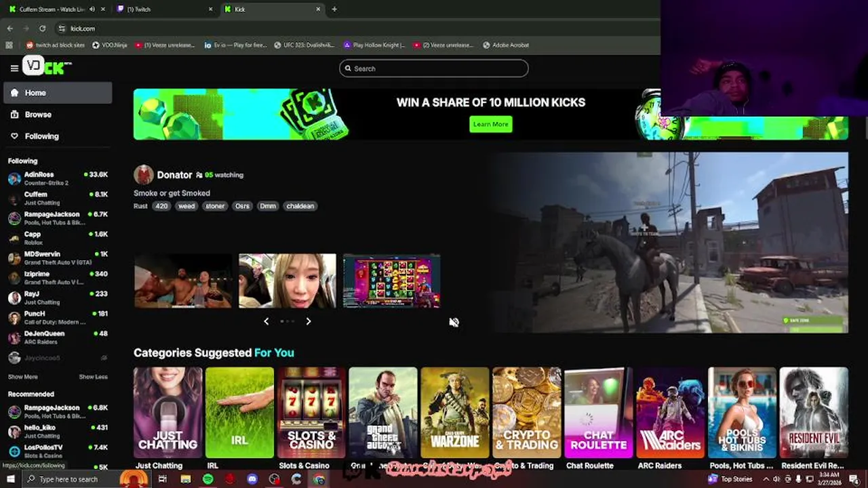The width and height of the screenshot is (868, 488).
Task: Open Cuffem channel in Following list
Action: pos(58,198)
